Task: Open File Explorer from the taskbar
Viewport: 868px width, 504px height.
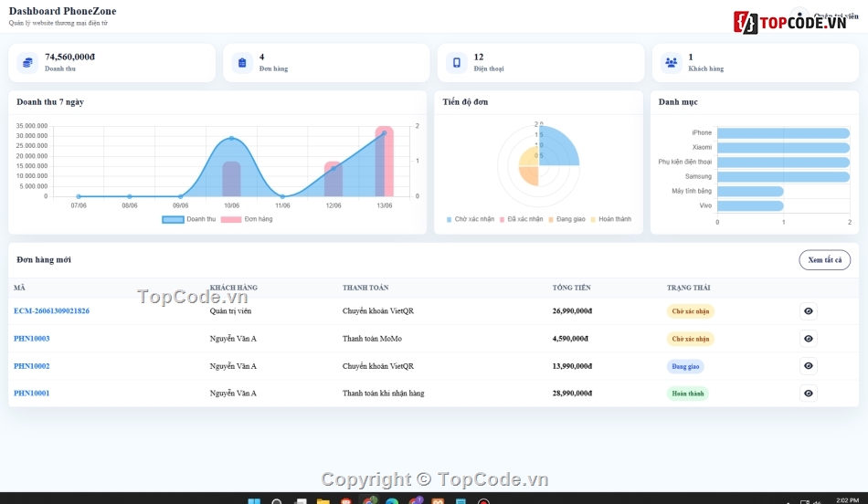Action: coord(323,500)
